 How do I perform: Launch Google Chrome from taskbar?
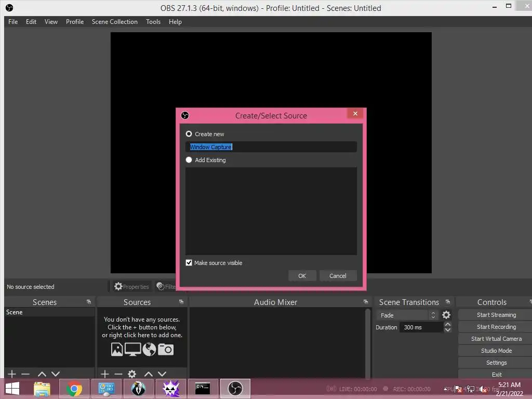pyautogui.click(x=74, y=389)
